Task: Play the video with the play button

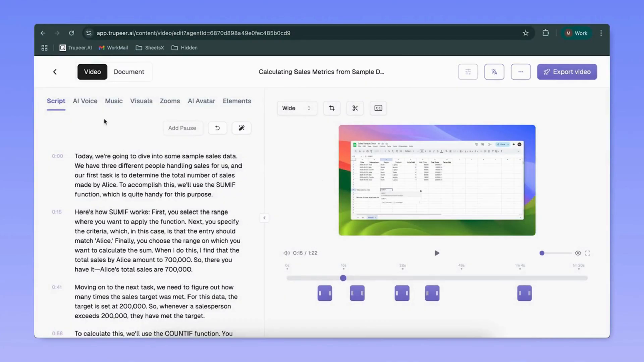Action: coord(437,253)
